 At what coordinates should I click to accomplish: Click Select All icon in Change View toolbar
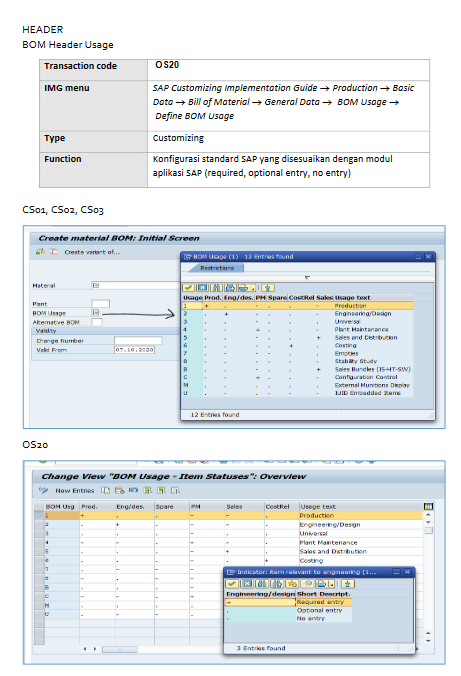click(x=147, y=490)
